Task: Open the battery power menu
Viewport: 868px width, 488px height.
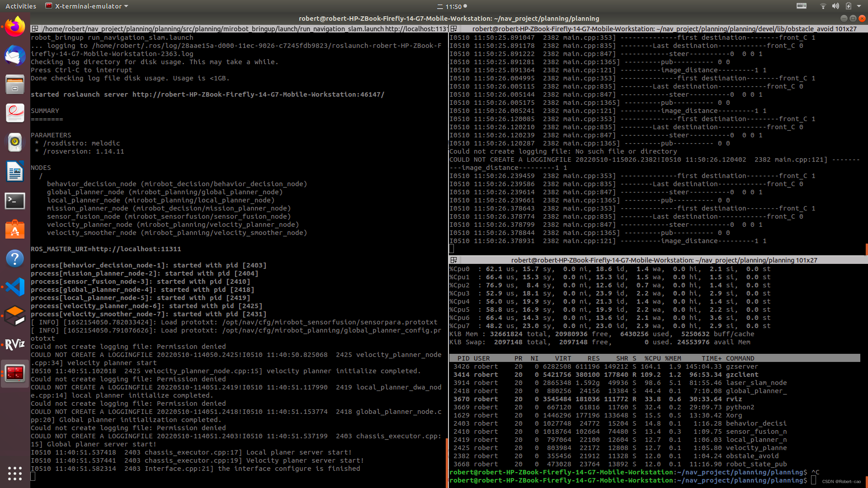Action: tap(849, 6)
